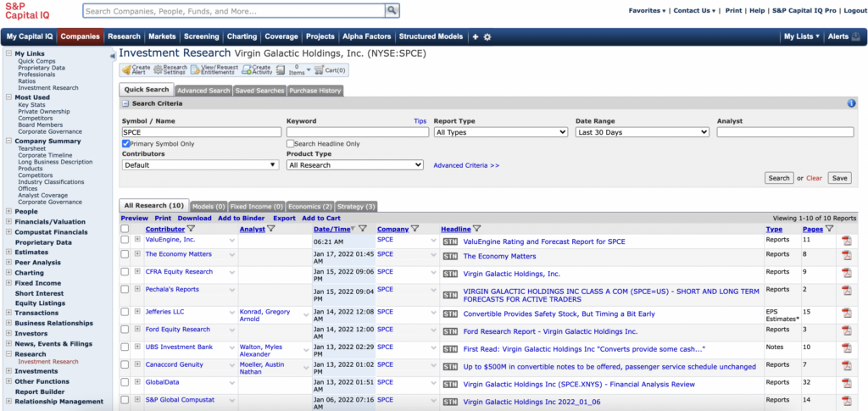Screen dimensions: 868x411
Task: Click the gear settings icon in navigation bar
Action: click(487, 37)
